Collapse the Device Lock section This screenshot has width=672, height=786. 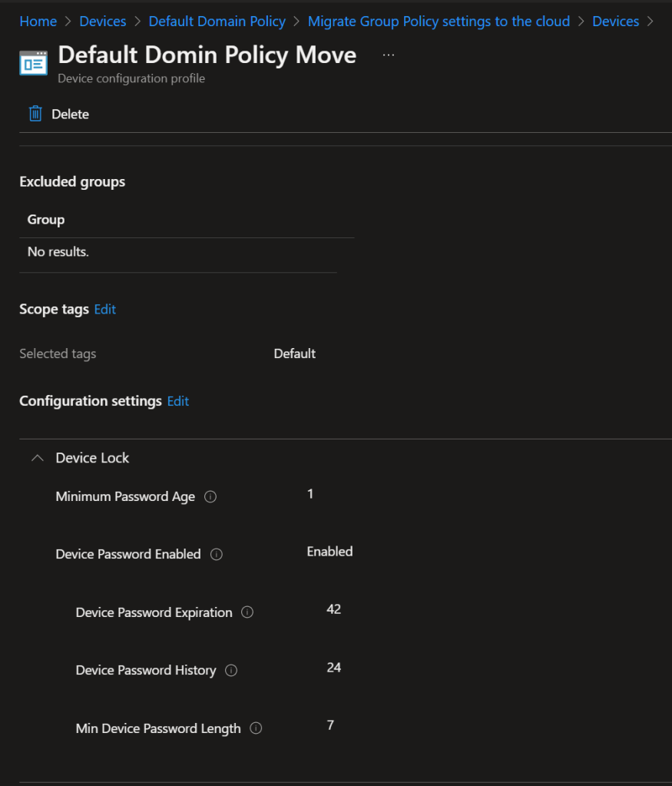pos(37,458)
